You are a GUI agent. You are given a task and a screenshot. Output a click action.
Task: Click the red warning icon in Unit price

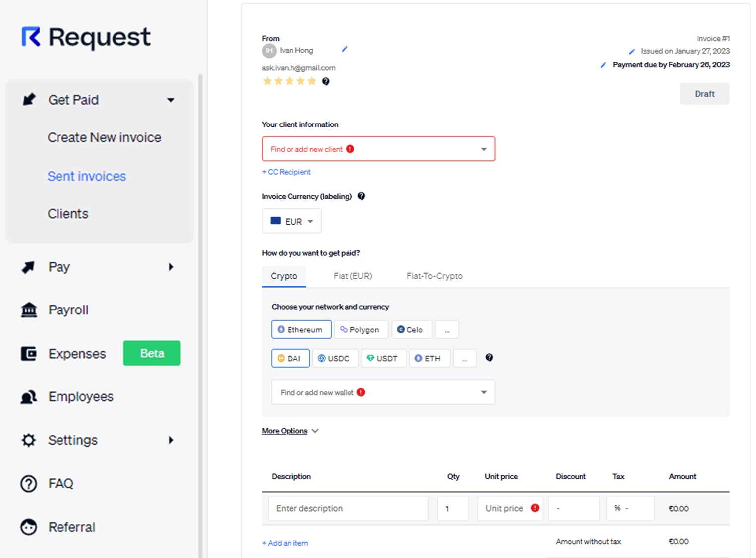535,508
